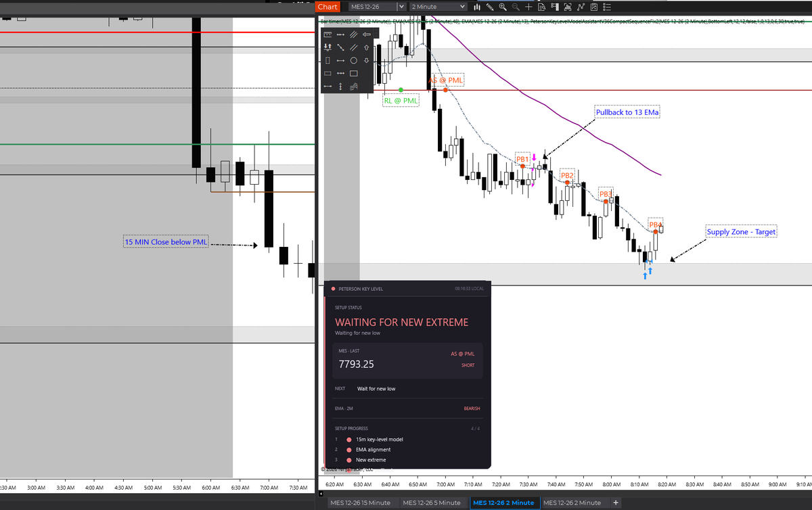
Task: Click the orange Chart window label
Action: coord(328,6)
